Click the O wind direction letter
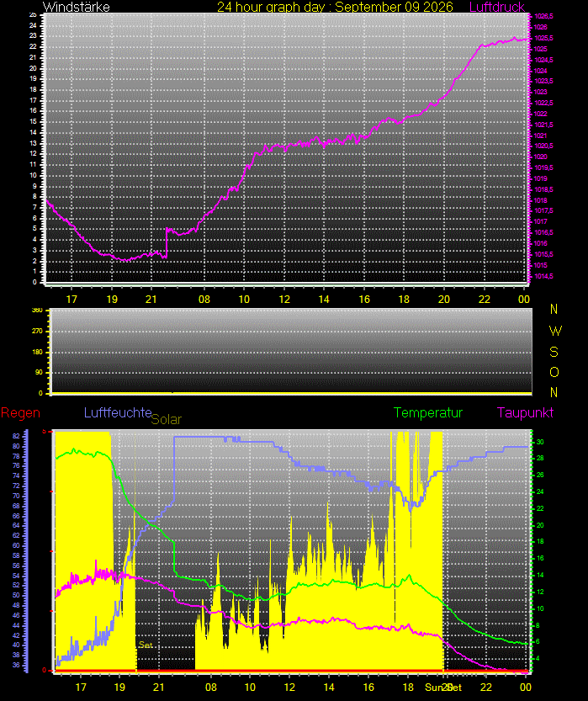The image size is (588, 701). click(554, 372)
